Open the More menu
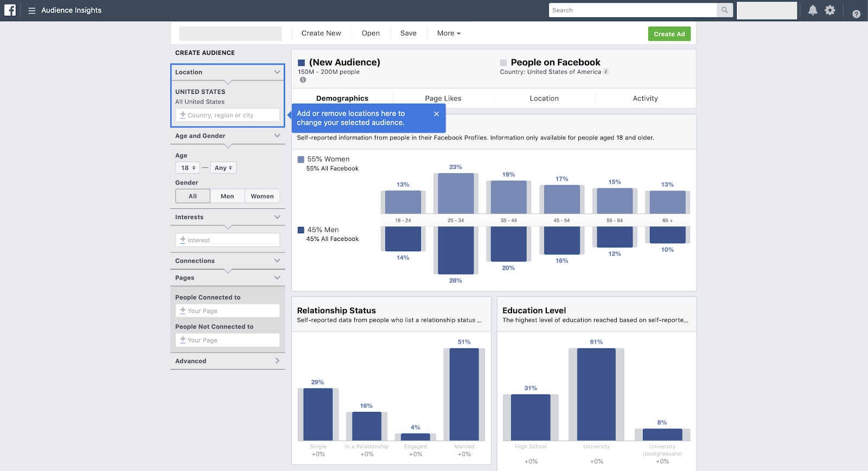 click(x=449, y=34)
